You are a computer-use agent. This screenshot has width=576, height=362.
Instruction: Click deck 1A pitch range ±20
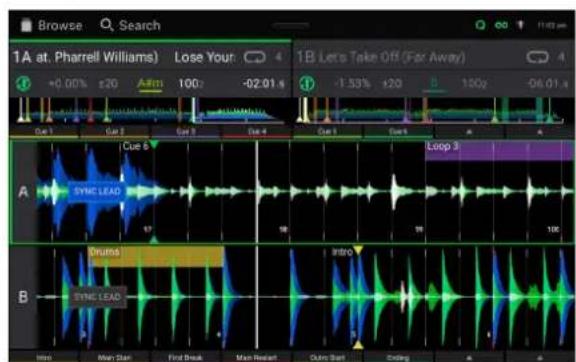108,84
